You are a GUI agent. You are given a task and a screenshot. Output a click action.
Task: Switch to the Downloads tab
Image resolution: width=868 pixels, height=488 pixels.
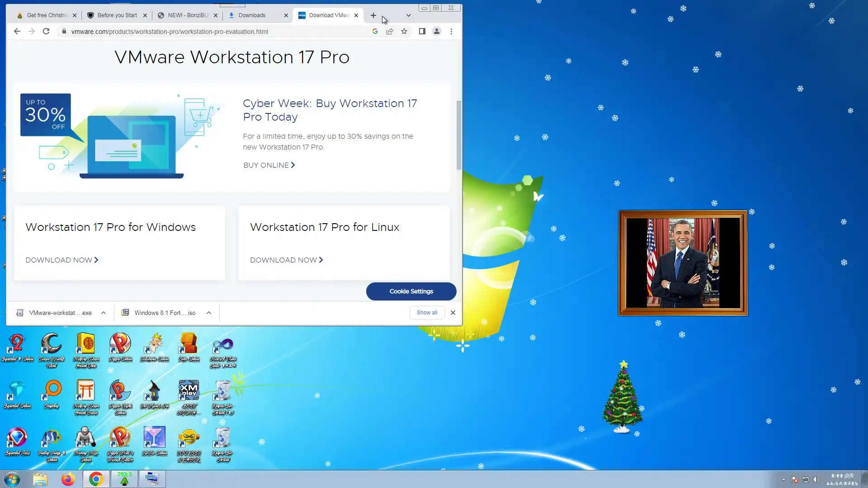coord(252,15)
